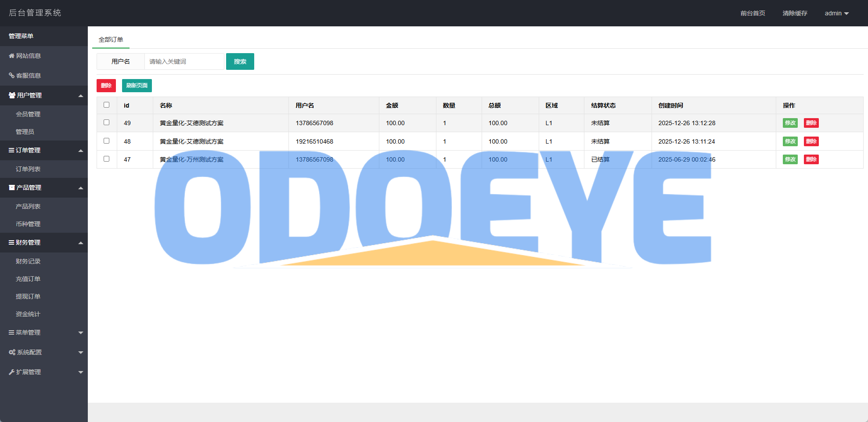868x422 pixels.
Task: Click the gears icon beside 系统配置
Action: tap(12, 352)
